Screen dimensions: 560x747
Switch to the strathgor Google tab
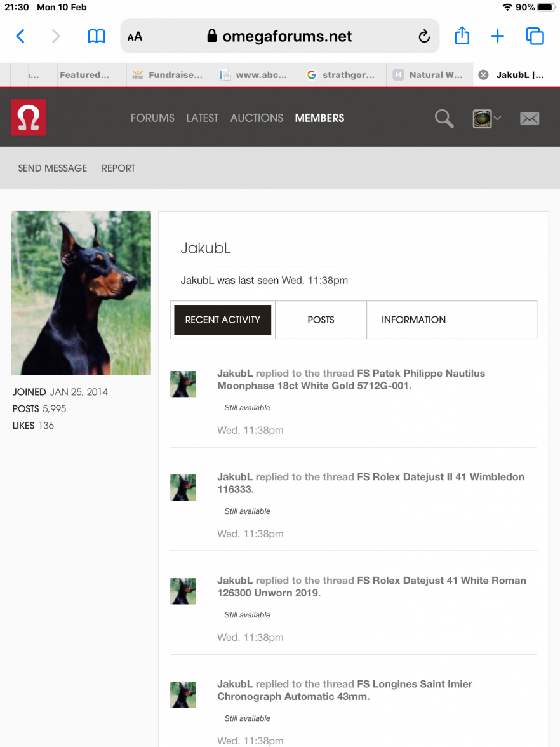[343, 75]
